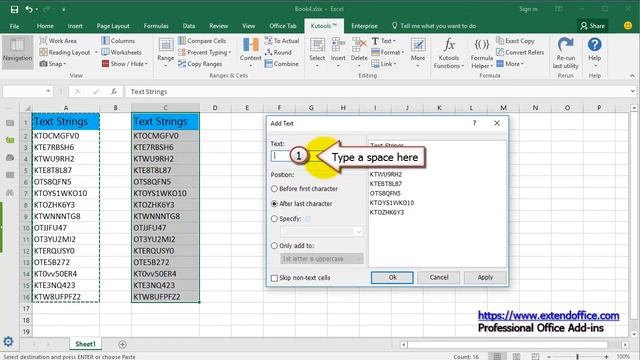640x360 pixels.
Task: Select the Specify position option
Action: coord(286,218)
